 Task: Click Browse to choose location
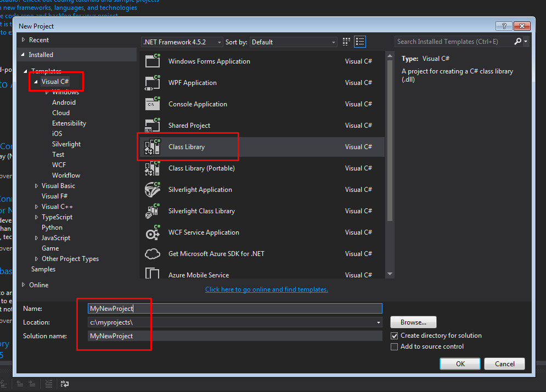click(x=413, y=322)
